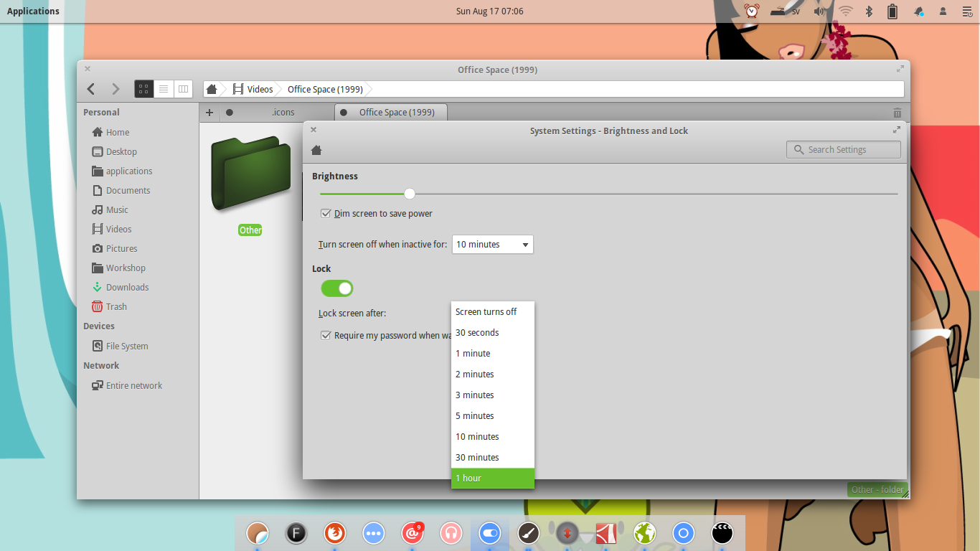This screenshot has width=980, height=551.
Task: Open Home in files sidebar
Action: coord(118,132)
